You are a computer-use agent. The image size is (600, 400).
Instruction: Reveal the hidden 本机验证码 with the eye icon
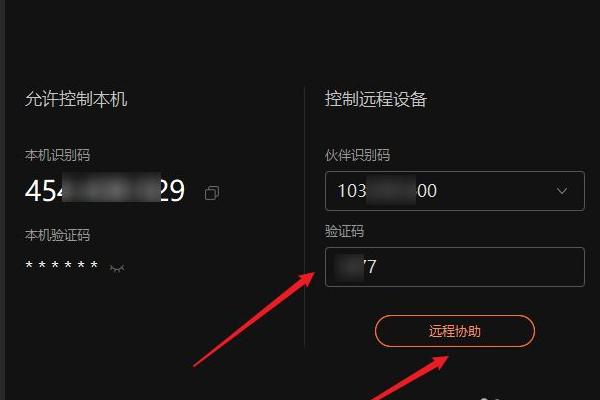click(117, 269)
